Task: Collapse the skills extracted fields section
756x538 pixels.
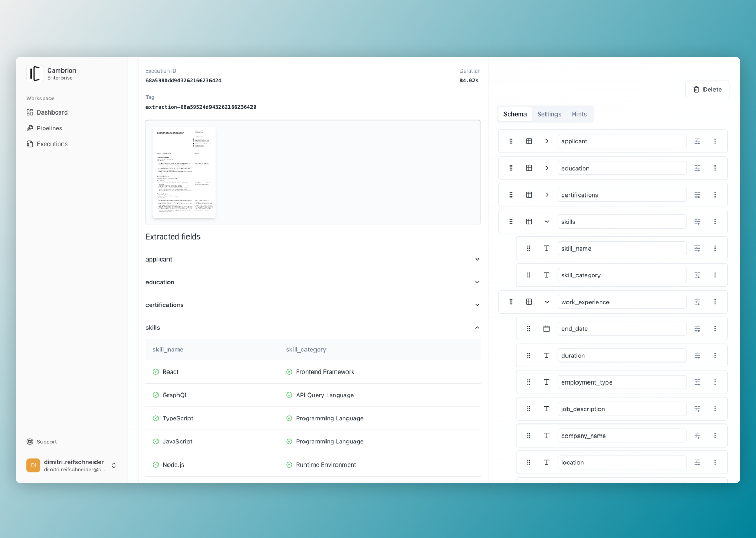Action: [x=477, y=328]
